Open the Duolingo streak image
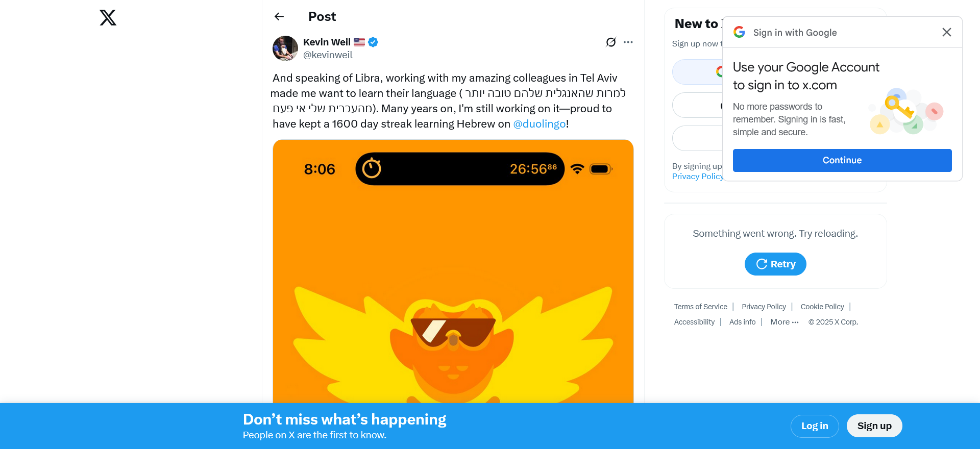This screenshot has height=449, width=980. click(453, 271)
